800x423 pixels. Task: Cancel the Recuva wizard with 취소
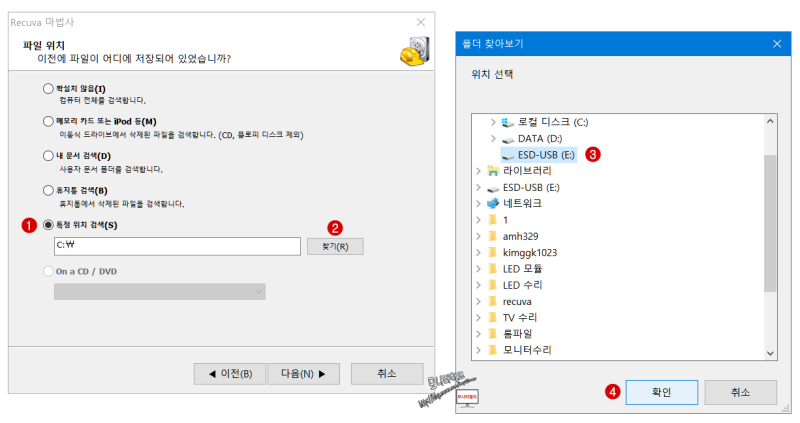(387, 374)
